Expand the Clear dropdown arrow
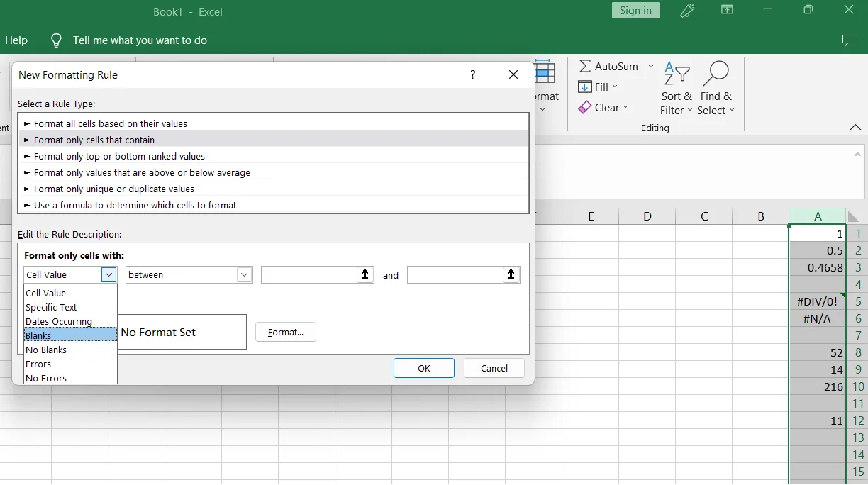 [x=625, y=107]
